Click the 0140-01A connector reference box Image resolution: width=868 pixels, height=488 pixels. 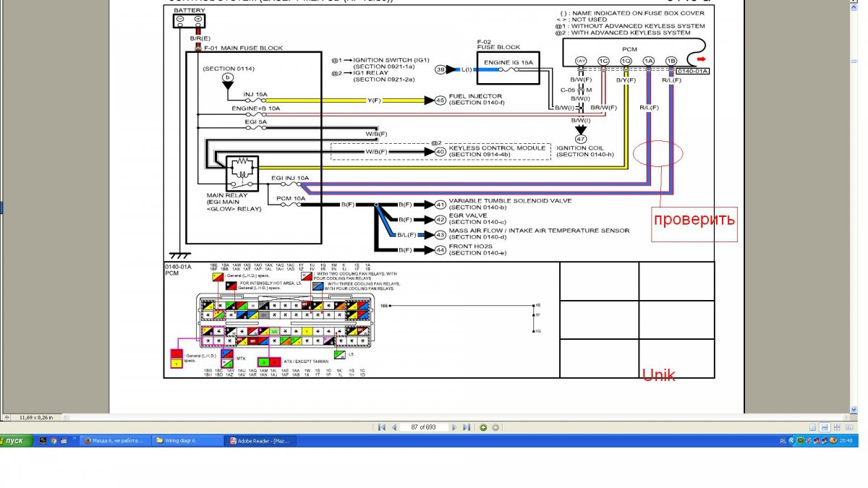(694, 71)
